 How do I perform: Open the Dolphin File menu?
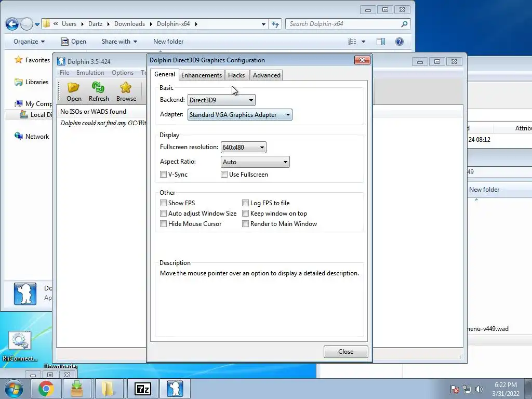(64, 73)
